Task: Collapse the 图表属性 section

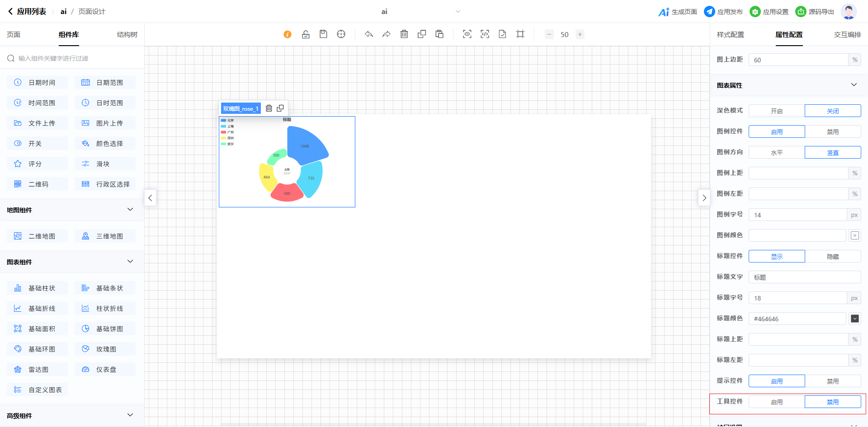Action: (854, 85)
